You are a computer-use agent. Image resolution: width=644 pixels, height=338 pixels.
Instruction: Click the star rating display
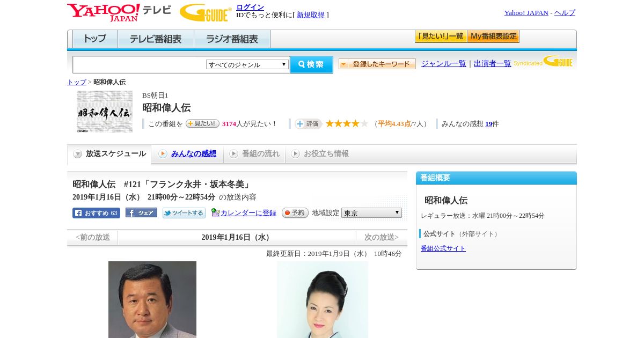click(x=347, y=123)
